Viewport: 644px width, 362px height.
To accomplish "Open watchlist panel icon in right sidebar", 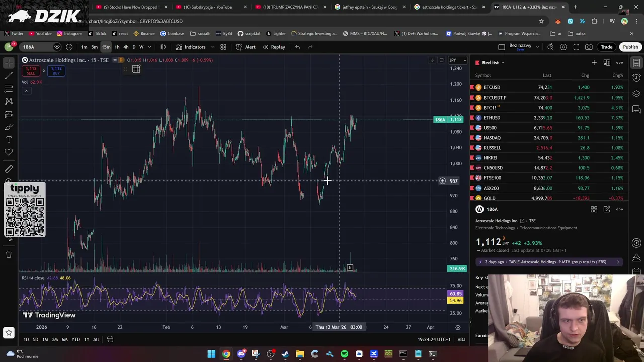I will pos(636,63).
